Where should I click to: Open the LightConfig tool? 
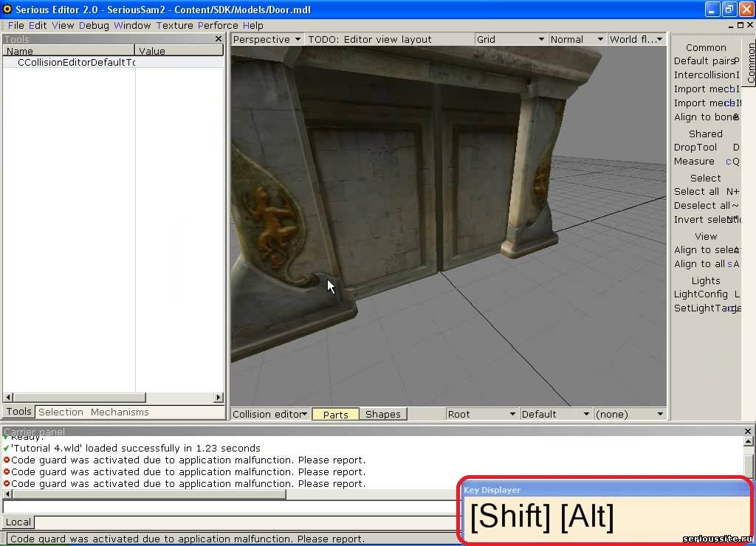coord(707,294)
